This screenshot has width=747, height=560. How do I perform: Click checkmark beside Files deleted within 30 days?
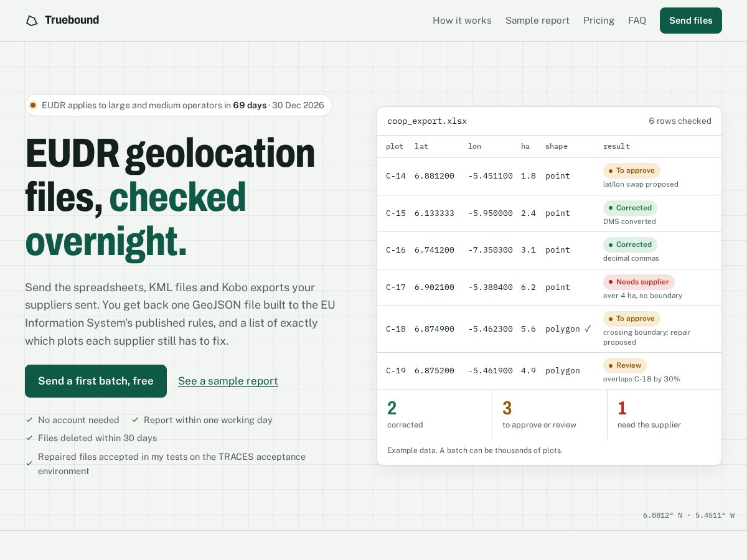[29, 438]
